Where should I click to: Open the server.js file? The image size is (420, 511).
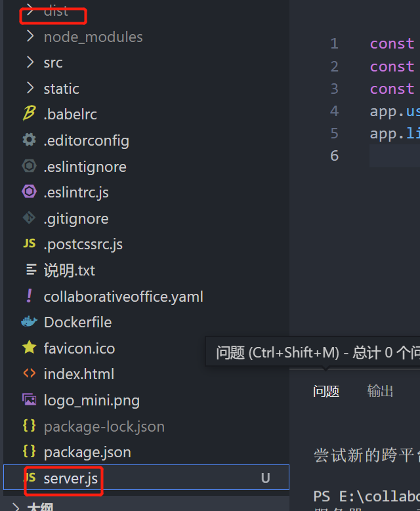click(70, 478)
